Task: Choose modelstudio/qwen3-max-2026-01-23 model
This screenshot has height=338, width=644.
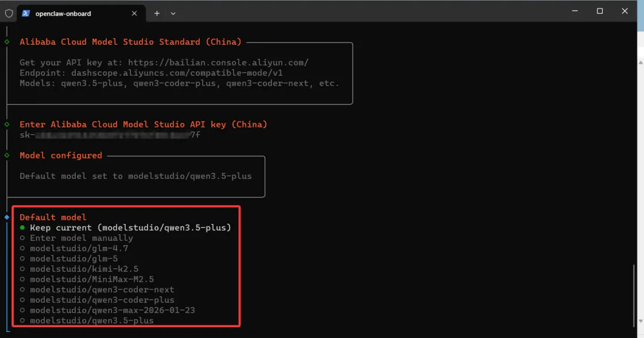Action: [107, 310]
